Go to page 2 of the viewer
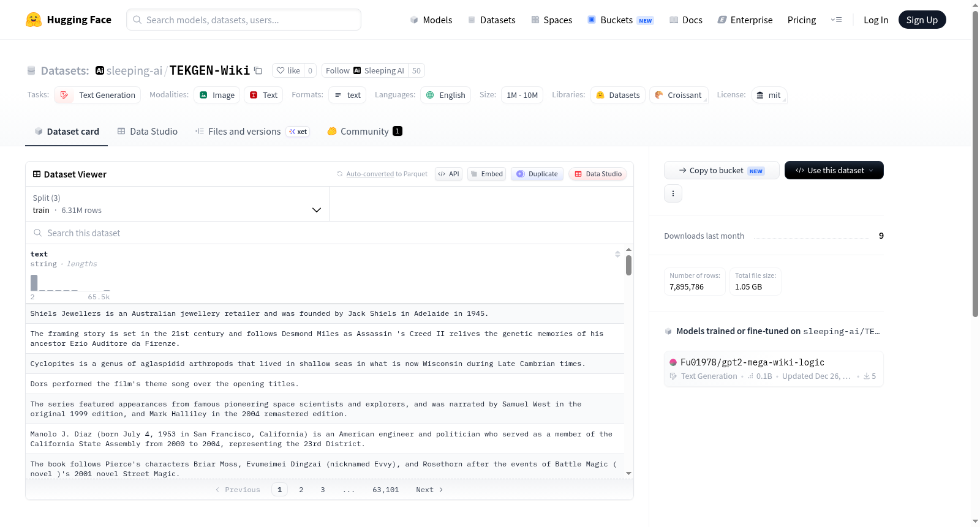 [301, 490]
